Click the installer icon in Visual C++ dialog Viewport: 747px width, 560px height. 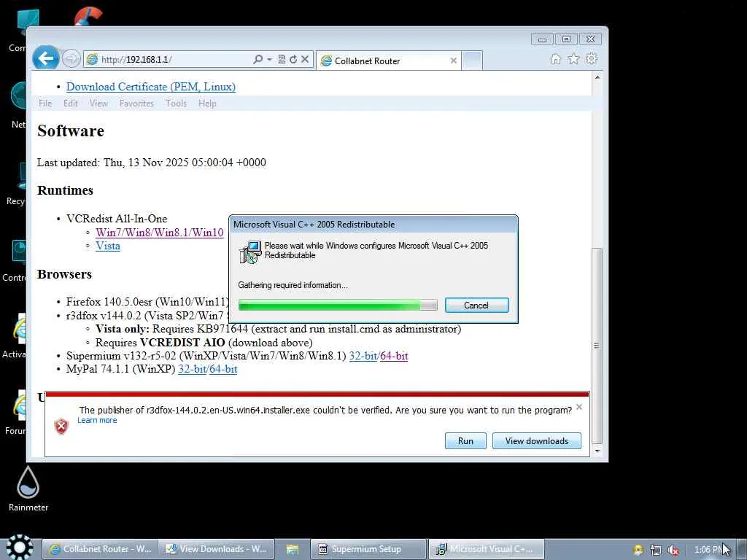[250, 252]
